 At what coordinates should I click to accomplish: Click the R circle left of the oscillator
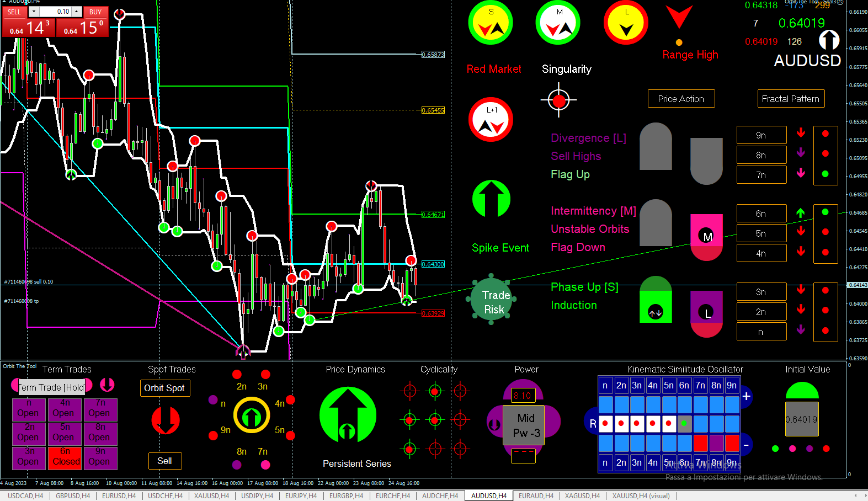592,424
